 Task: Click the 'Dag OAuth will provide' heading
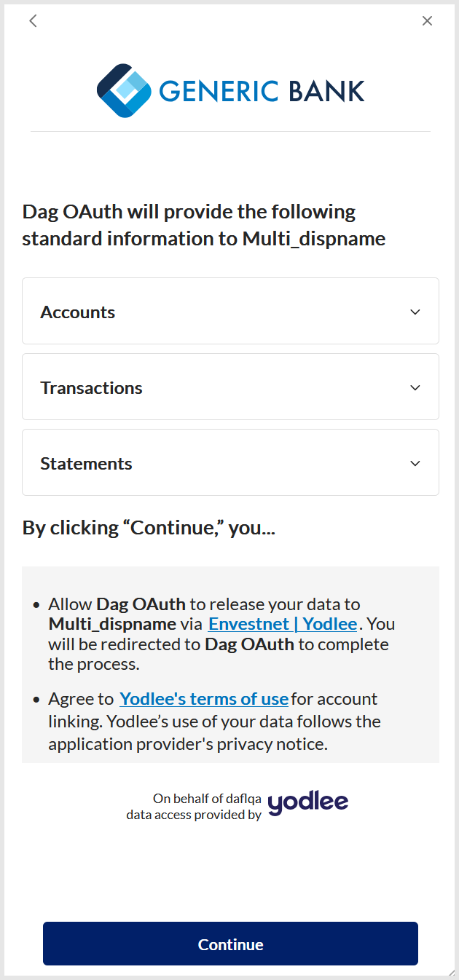[x=204, y=225]
